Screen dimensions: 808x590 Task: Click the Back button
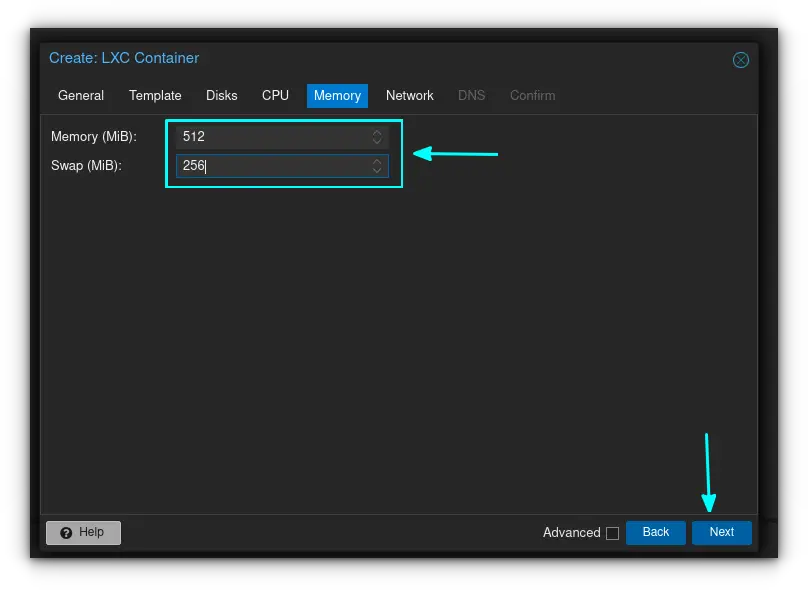(x=655, y=532)
